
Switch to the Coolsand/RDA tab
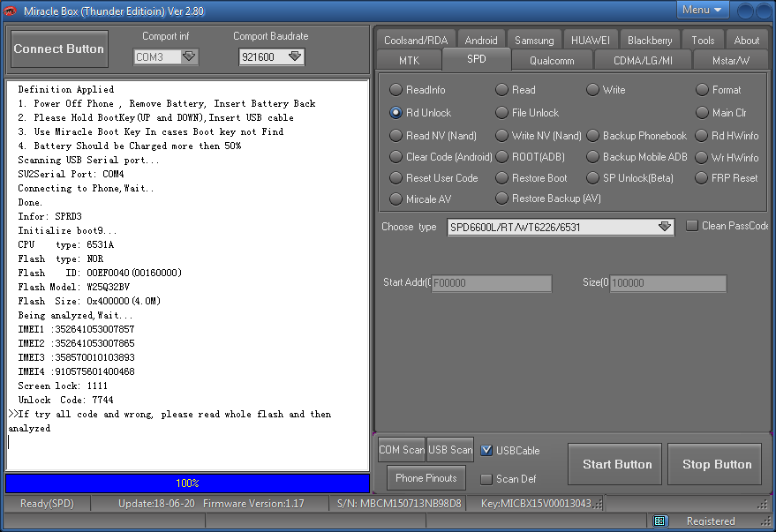pyautogui.click(x=416, y=40)
